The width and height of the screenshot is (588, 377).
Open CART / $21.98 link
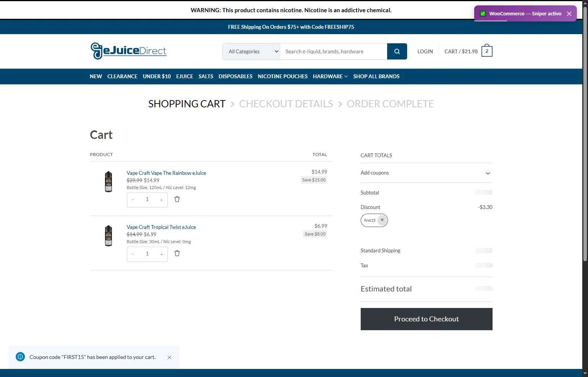461,51
